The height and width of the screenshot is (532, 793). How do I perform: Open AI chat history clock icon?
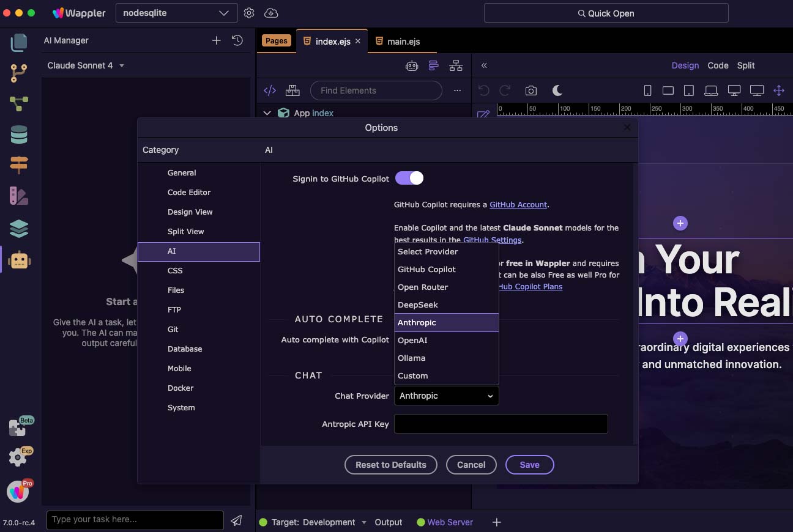click(237, 40)
